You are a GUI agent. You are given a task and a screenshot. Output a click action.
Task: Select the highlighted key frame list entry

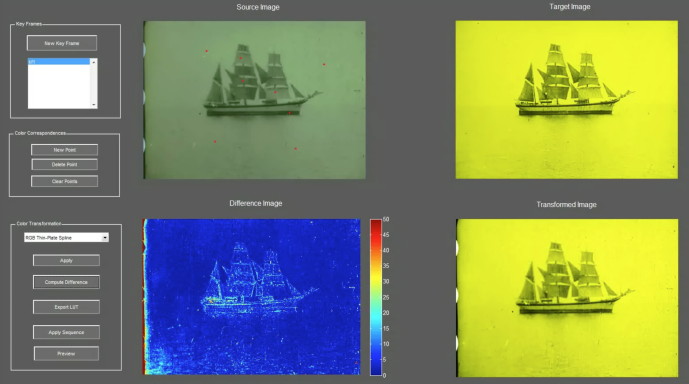(x=59, y=62)
